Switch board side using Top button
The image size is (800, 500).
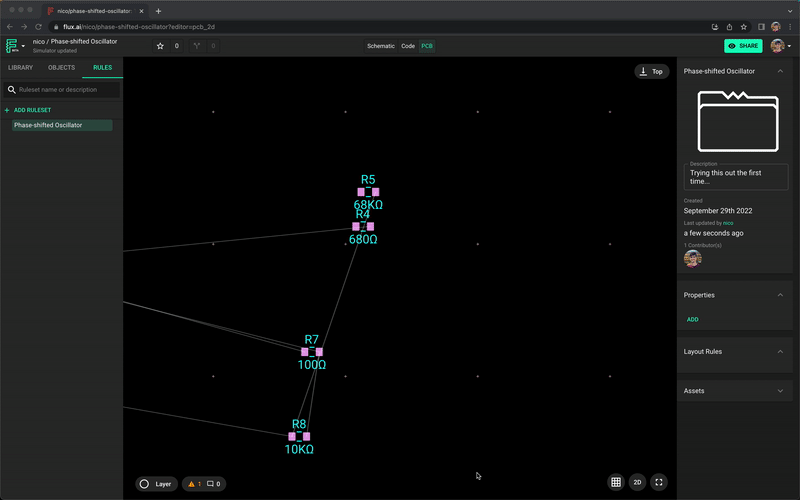pos(652,72)
